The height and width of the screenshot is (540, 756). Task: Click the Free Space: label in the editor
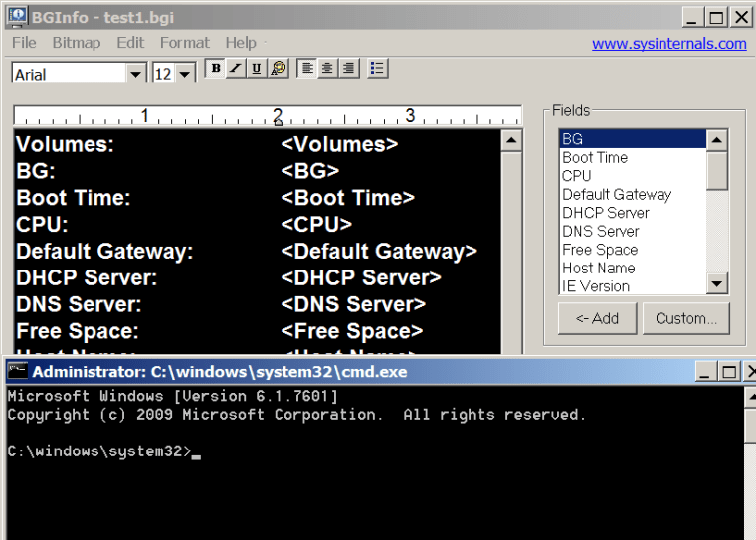click(x=78, y=331)
